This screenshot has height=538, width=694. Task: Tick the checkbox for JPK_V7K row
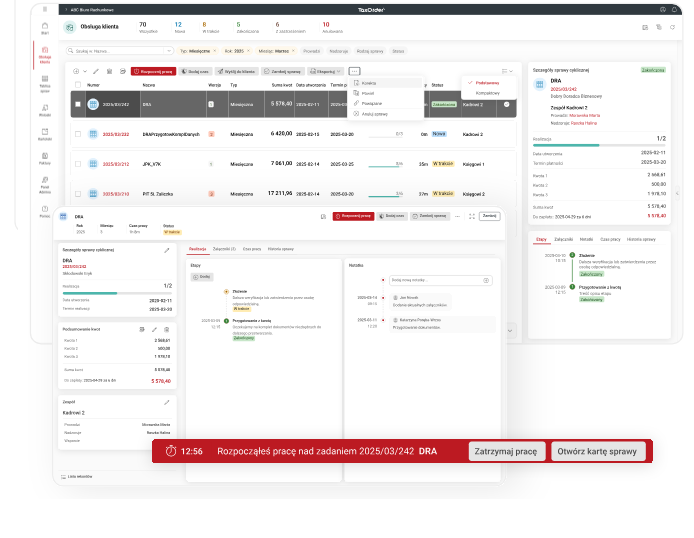[x=78, y=163]
